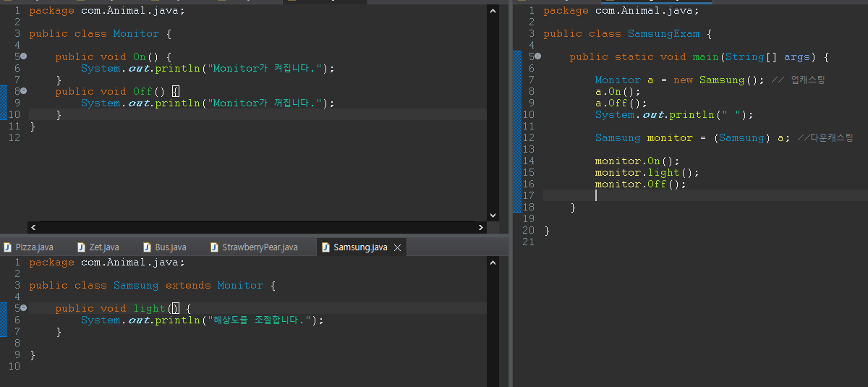Open the Zet.java tab
The width and height of the screenshot is (868, 387).
click(x=103, y=247)
